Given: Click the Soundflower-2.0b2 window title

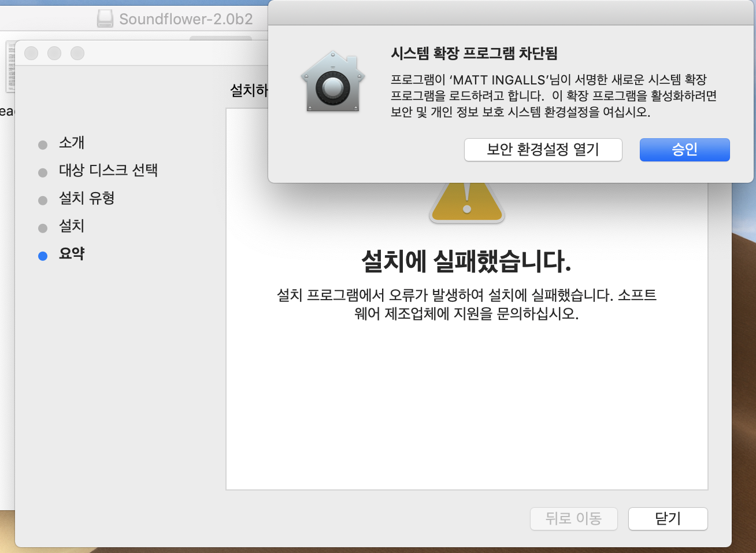Looking at the screenshot, I should [186, 19].
